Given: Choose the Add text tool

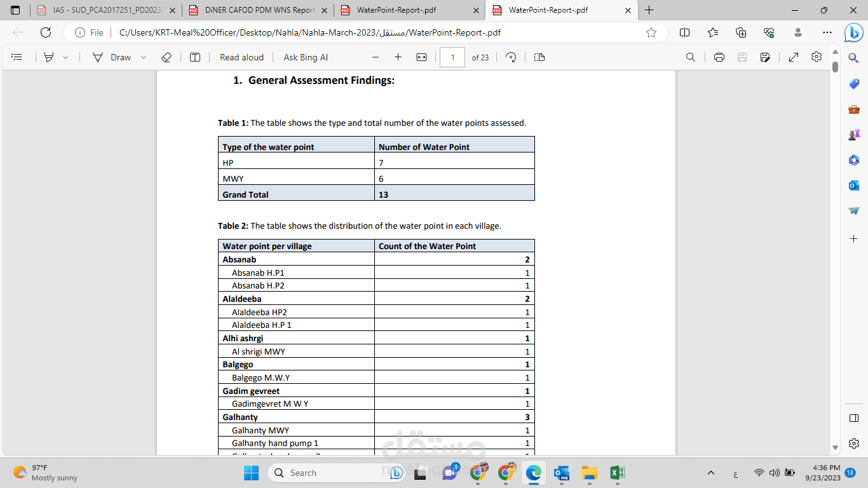Looking at the screenshot, I should tap(195, 57).
